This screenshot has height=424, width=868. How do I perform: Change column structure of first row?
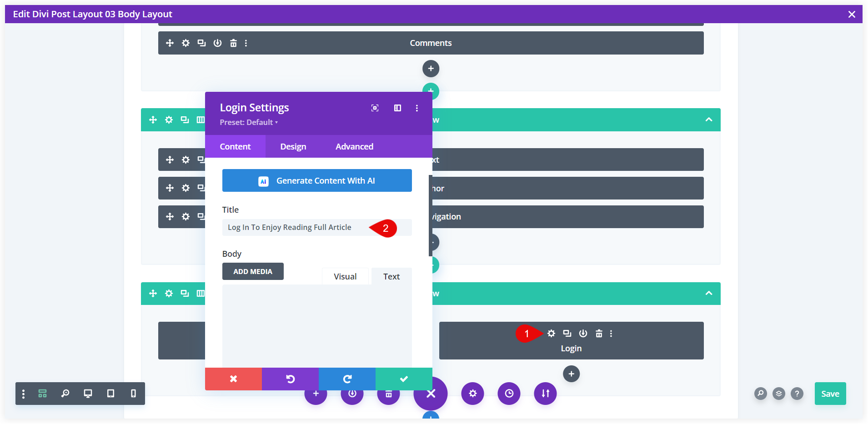pos(201,120)
